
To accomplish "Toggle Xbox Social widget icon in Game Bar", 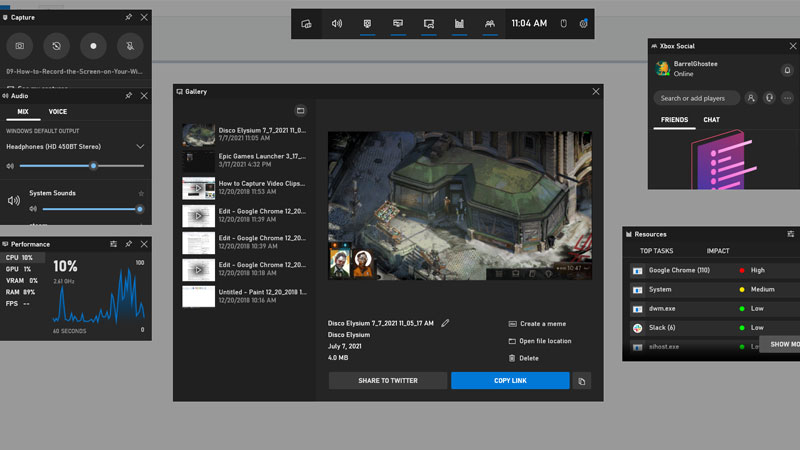I will coord(490,23).
